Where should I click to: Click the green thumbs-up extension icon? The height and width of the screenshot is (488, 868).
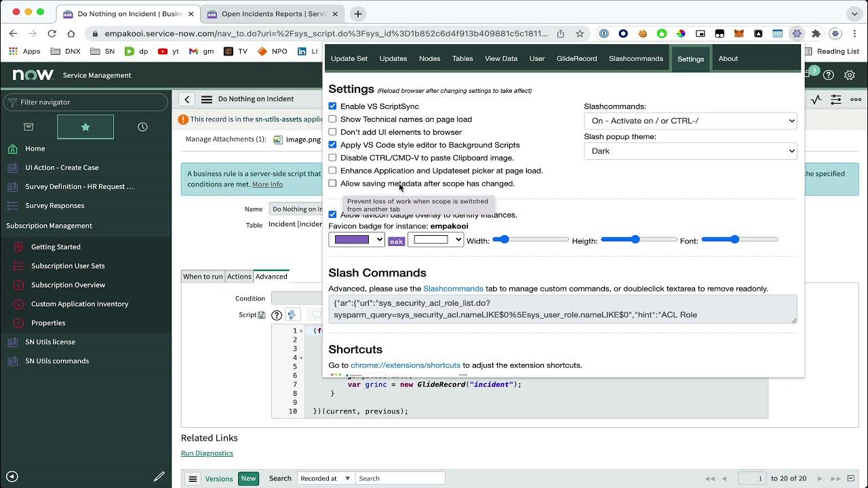(662, 33)
